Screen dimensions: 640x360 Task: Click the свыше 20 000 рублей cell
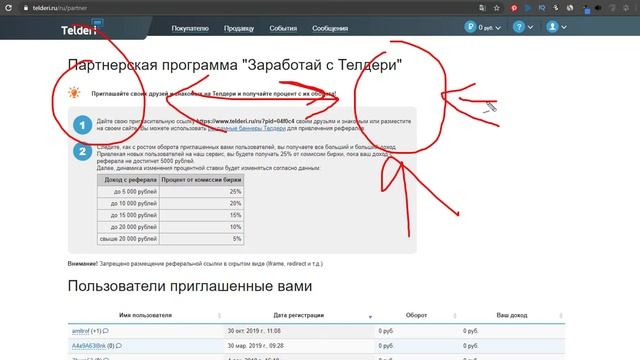128,239
